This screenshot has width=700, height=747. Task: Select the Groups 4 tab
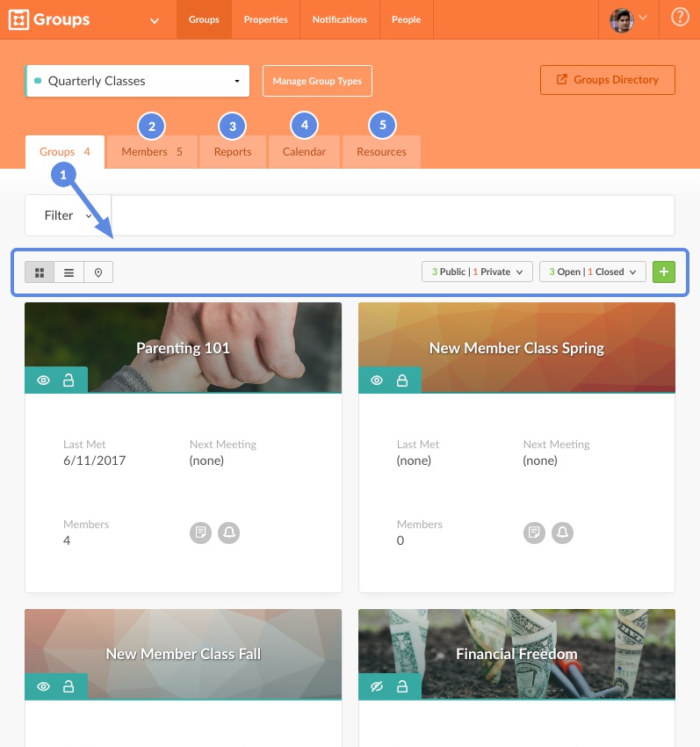pyautogui.click(x=65, y=152)
